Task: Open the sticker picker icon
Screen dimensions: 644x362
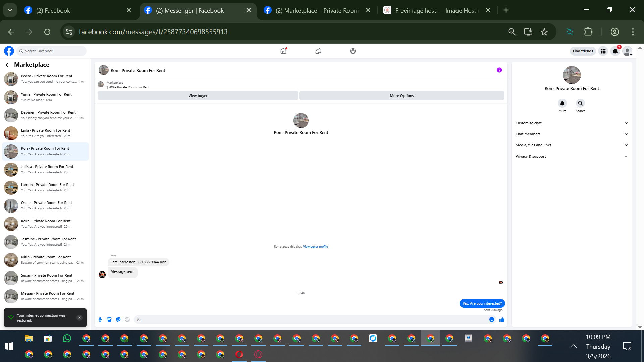Action: click(x=118, y=320)
